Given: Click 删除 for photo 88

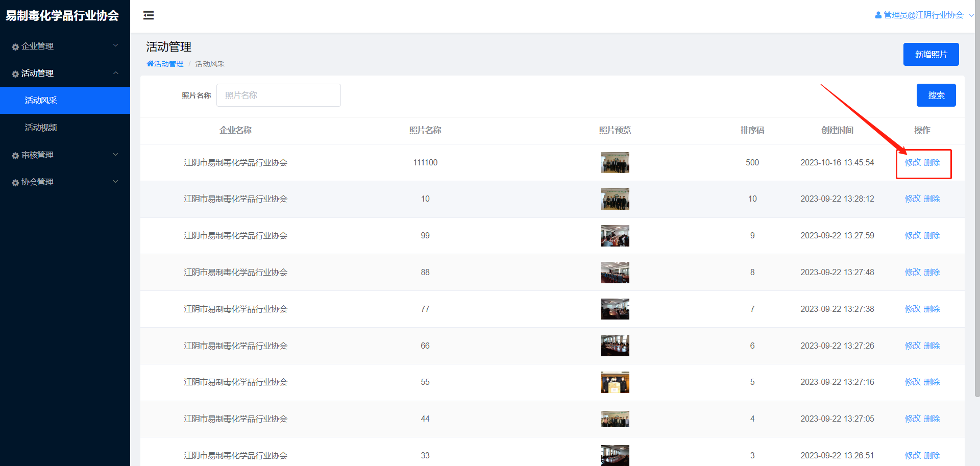Looking at the screenshot, I should 932,272.
